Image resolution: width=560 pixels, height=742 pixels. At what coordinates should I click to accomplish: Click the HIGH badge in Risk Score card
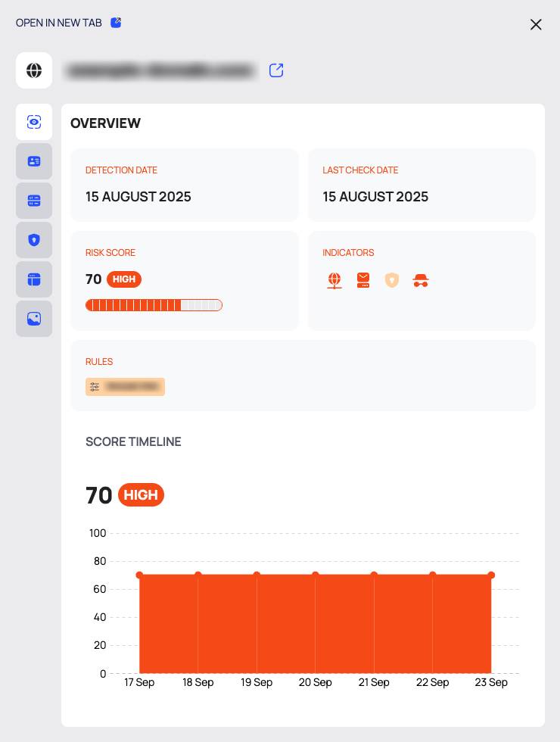point(124,279)
